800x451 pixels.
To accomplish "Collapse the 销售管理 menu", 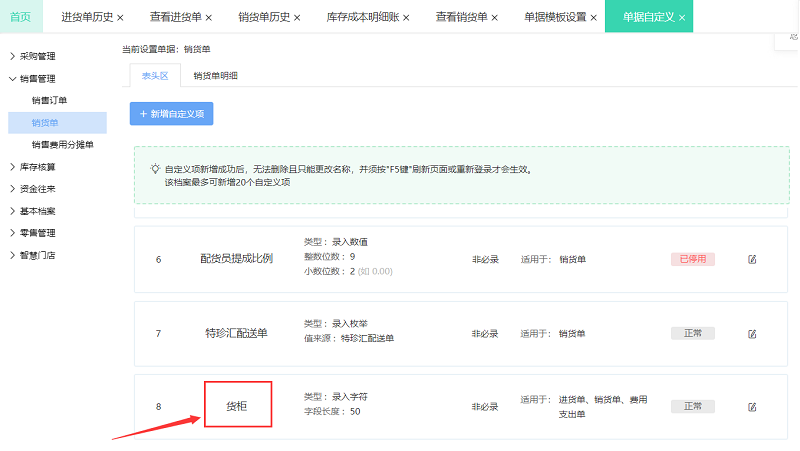I will [37, 79].
